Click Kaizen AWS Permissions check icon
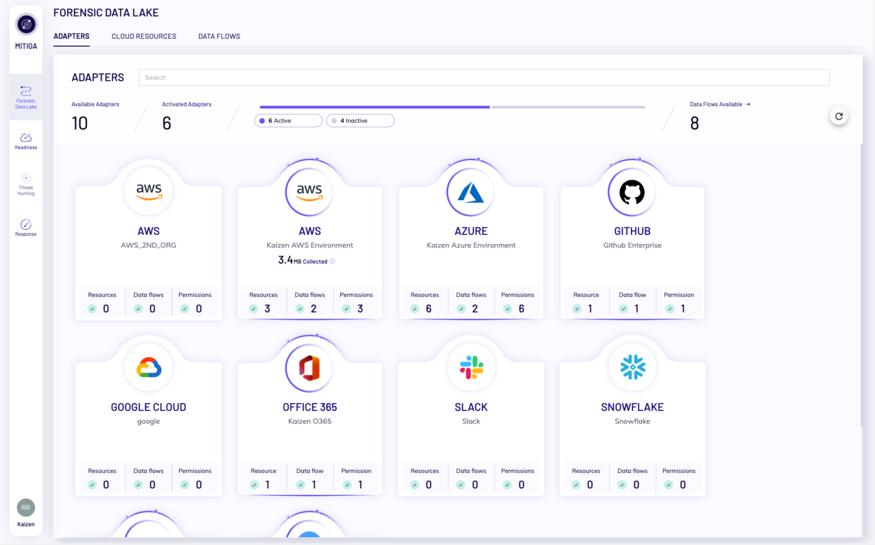Screen dimensions: 875x545 click(x=347, y=308)
